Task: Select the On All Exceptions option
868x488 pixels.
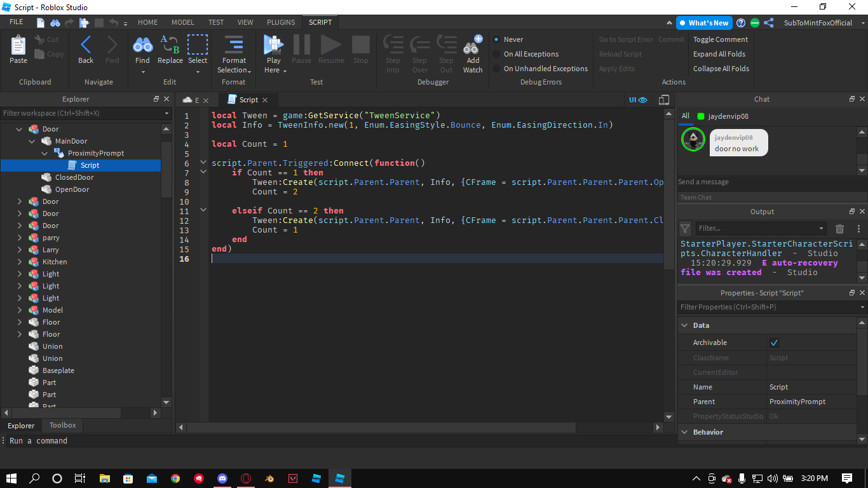Action: (x=496, y=54)
